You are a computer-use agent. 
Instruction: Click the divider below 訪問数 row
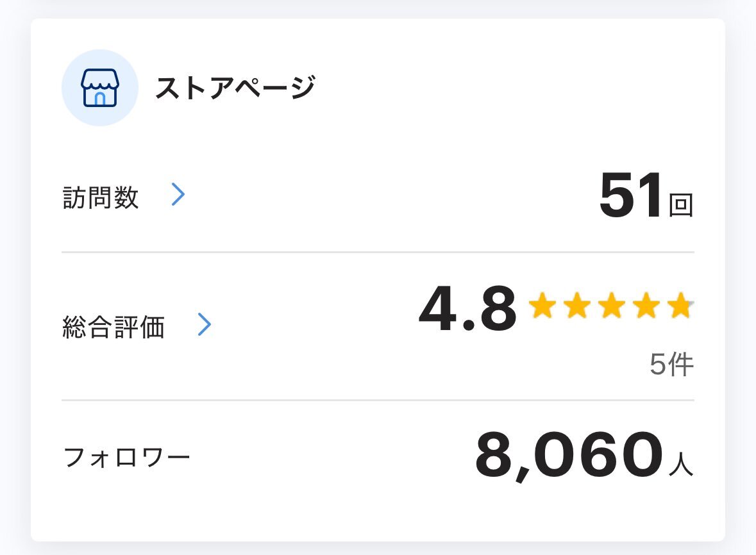click(x=378, y=253)
